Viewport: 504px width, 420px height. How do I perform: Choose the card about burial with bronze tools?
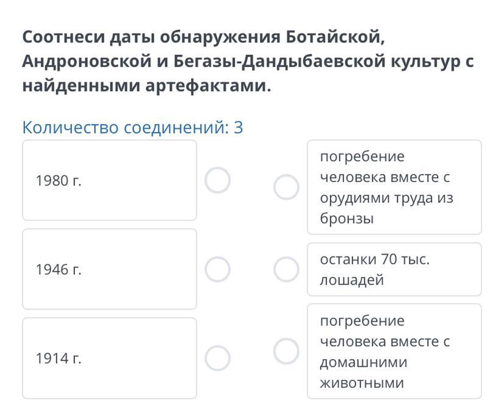(394, 187)
